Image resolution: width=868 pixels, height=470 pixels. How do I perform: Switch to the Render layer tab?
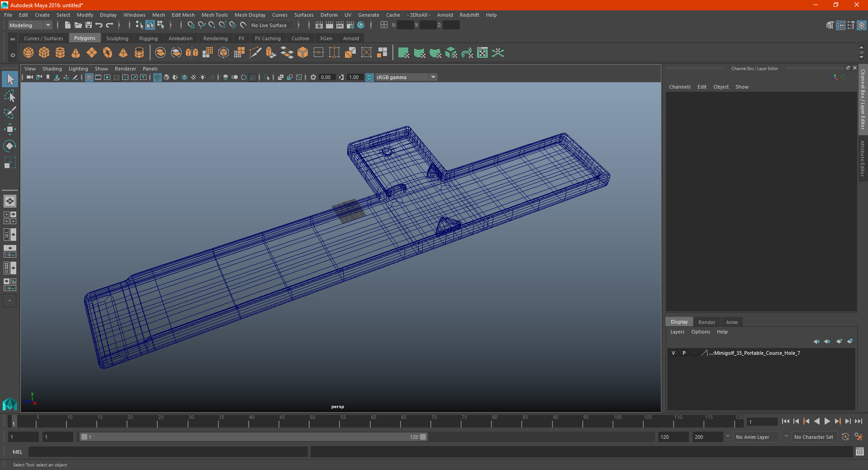(x=707, y=322)
